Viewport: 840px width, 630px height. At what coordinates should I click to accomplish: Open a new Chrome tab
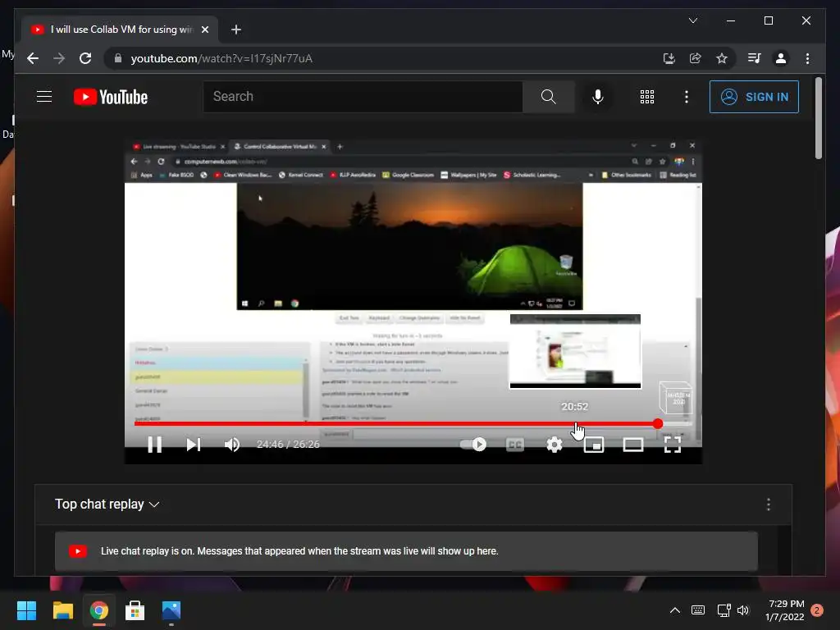coord(236,30)
